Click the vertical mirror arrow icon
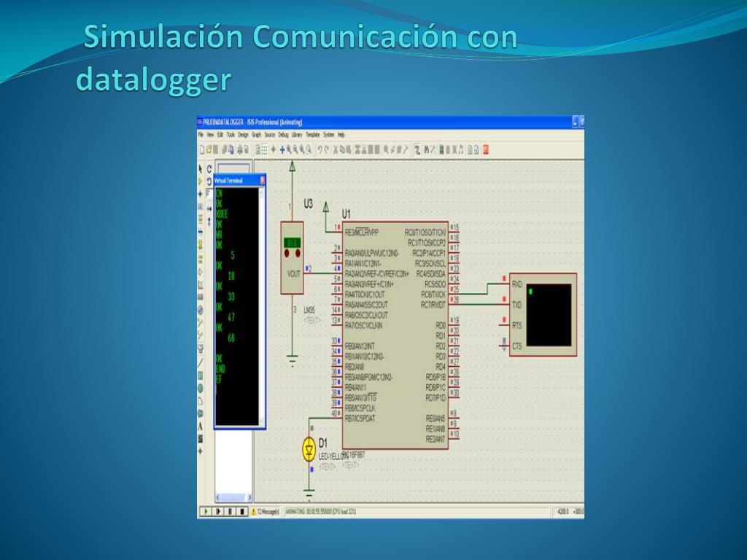 pos(209,222)
